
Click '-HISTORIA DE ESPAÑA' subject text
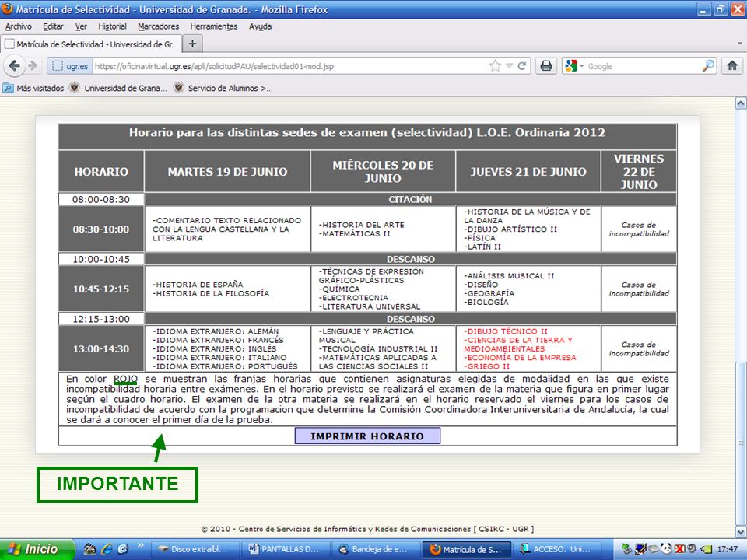[198, 285]
